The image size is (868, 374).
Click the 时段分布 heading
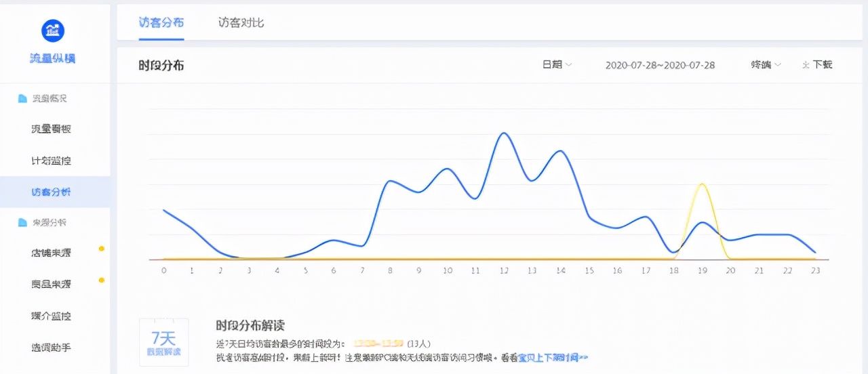(161, 66)
